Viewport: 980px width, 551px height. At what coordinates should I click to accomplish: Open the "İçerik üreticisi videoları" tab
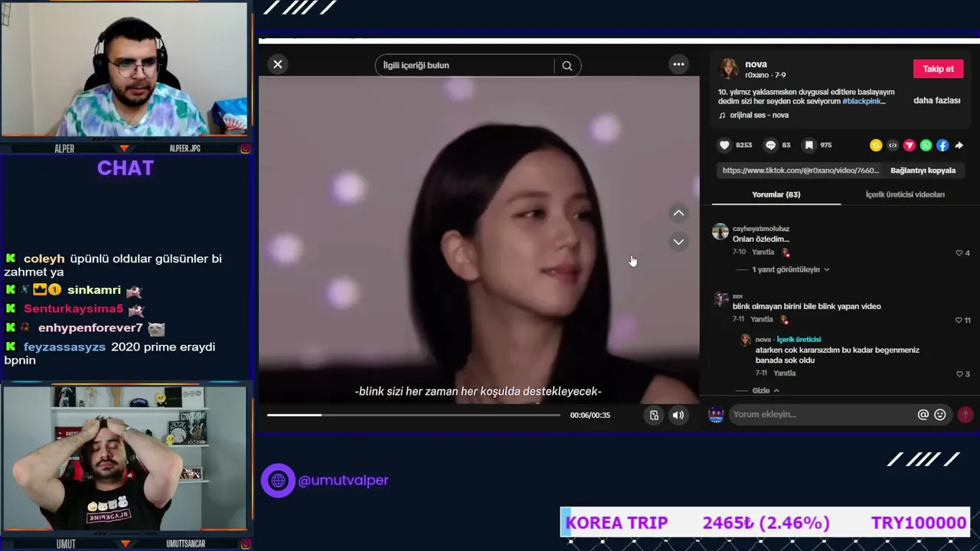click(x=905, y=194)
